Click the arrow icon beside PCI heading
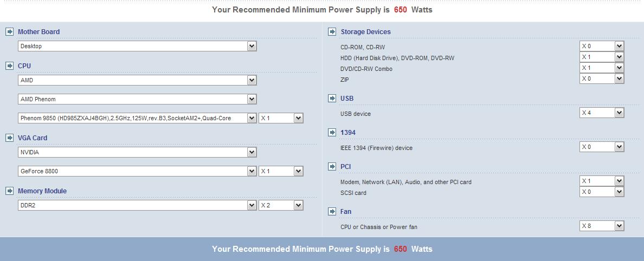The image size is (644, 261). [332, 166]
